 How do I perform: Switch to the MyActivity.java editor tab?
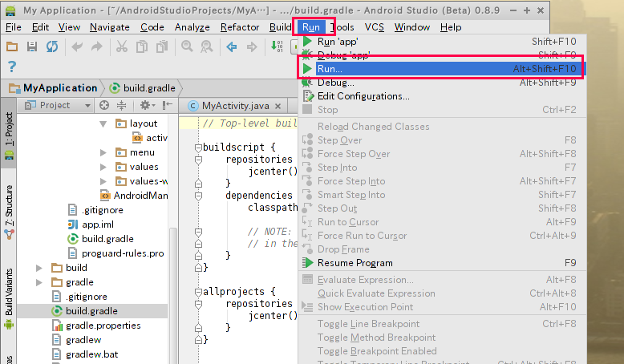point(235,106)
